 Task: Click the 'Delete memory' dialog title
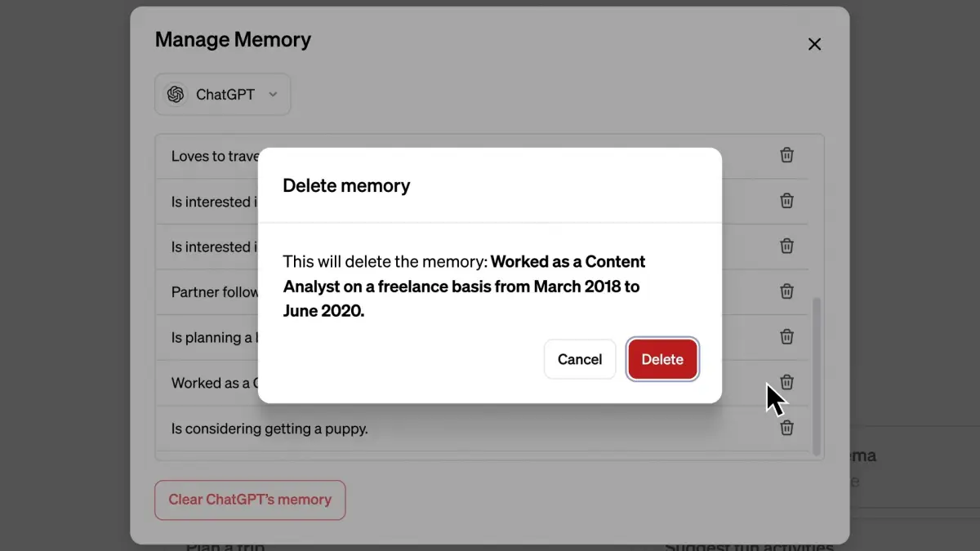[x=346, y=186]
